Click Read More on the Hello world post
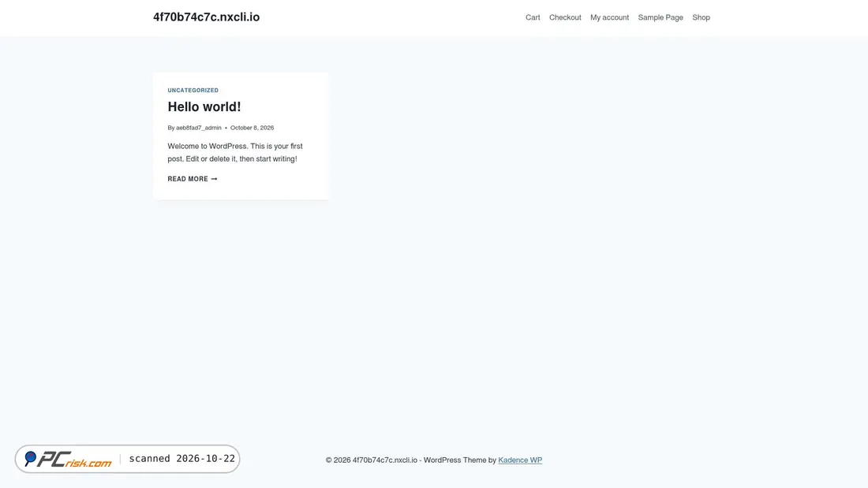The width and height of the screenshot is (868, 488). click(192, 179)
